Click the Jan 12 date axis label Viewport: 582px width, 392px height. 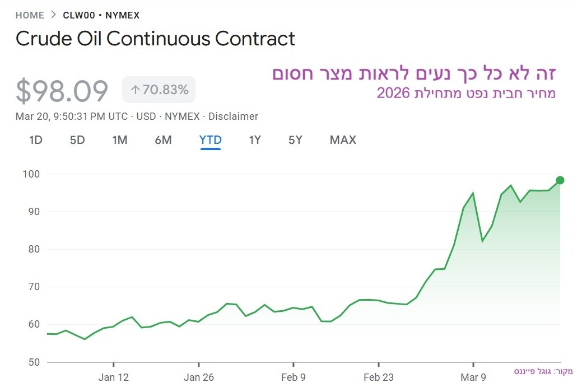coord(113,377)
